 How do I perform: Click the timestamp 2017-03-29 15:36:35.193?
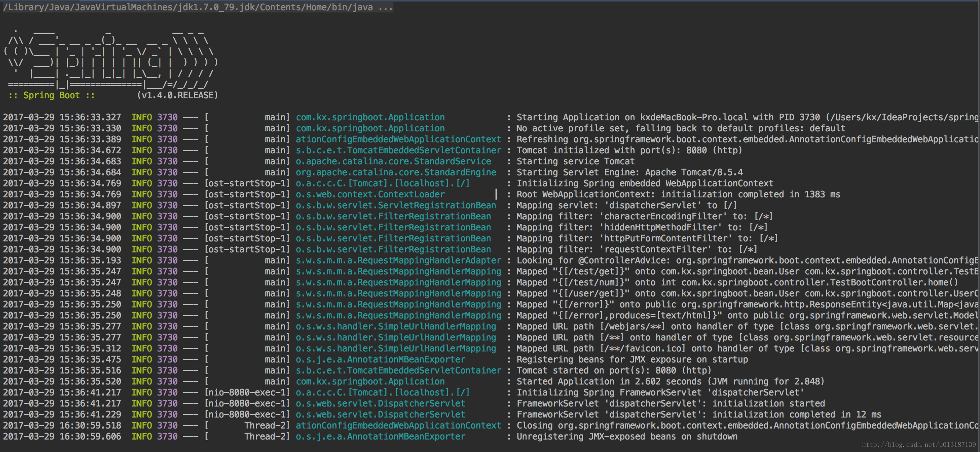[62, 261]
